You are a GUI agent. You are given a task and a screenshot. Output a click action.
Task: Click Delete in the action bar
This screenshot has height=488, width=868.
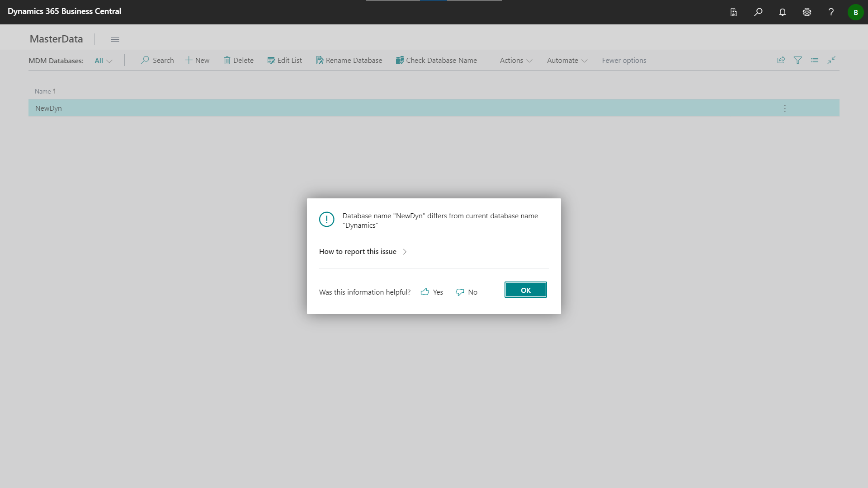tap(238, 60)
